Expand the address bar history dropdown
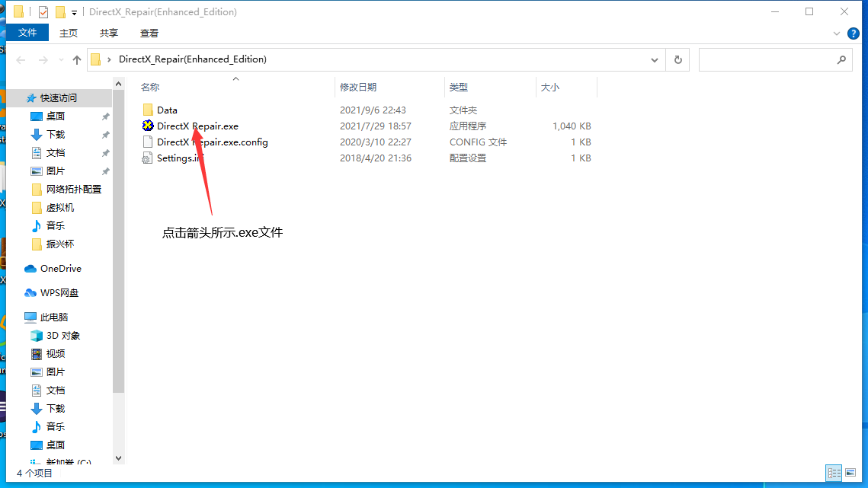This screenshot has width=868, height=488. coord(655,59)
